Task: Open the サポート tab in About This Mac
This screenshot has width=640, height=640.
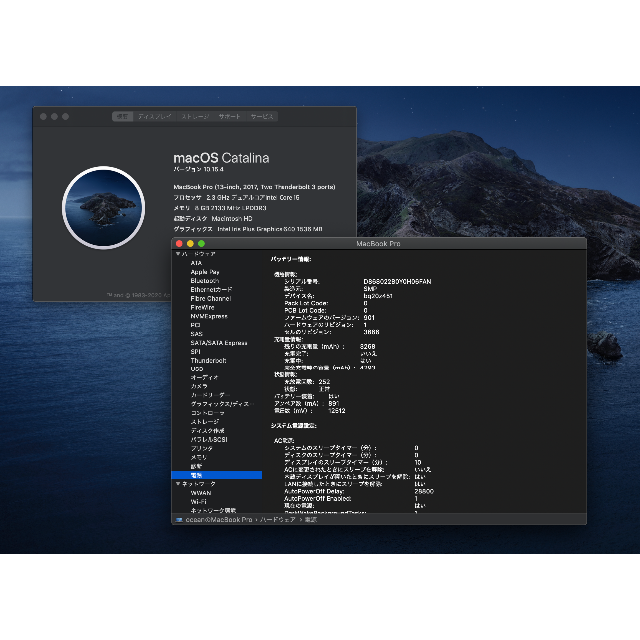Action: coord(229,116)
